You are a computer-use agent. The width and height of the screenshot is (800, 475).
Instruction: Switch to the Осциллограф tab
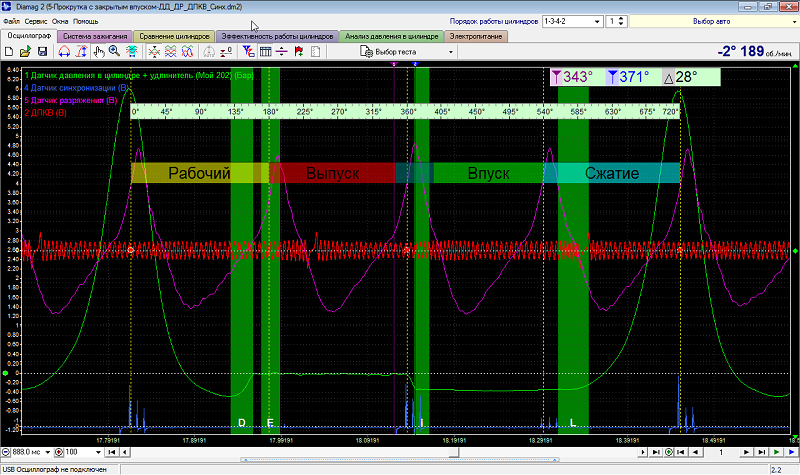[x=29, y=36]
